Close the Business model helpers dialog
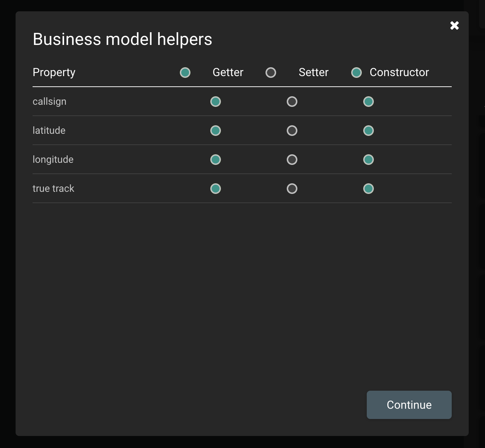This screenshot has width=485, height=448. point(454,25)
